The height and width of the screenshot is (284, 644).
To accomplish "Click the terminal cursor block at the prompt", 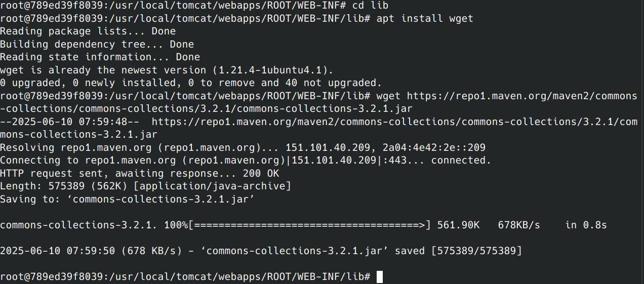I will coord(379,277).
